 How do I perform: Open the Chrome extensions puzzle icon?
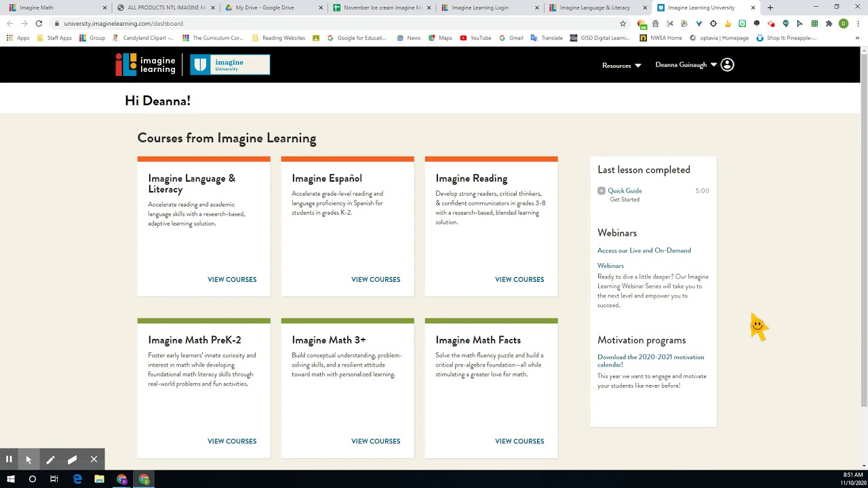click(829, 24)
